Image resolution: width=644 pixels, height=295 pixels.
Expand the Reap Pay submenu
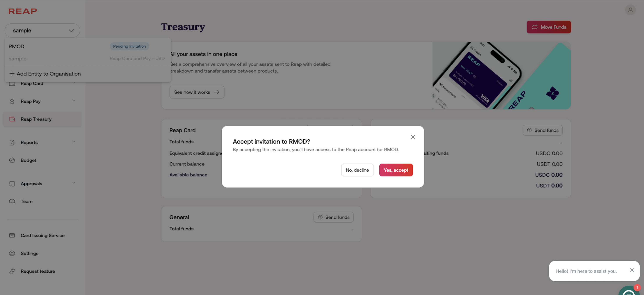[73, 101]
